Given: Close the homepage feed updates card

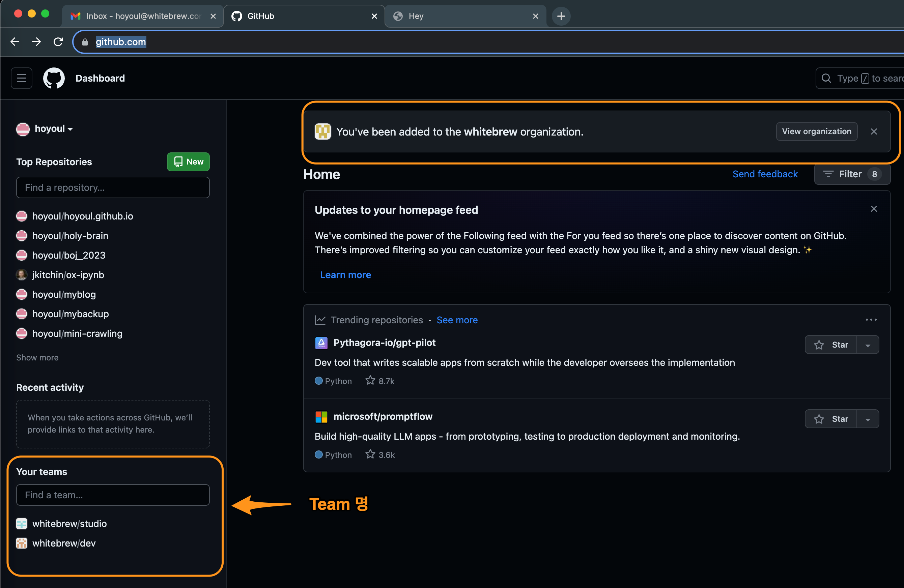Looking at the screenshot, I should (874, 209).
